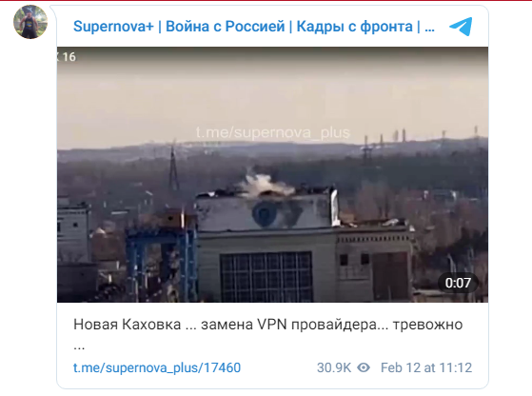The width and height of the screenshot is (532, 396).
Task: Click the caption text Новая Каховка
Action: tap(128, 325)
